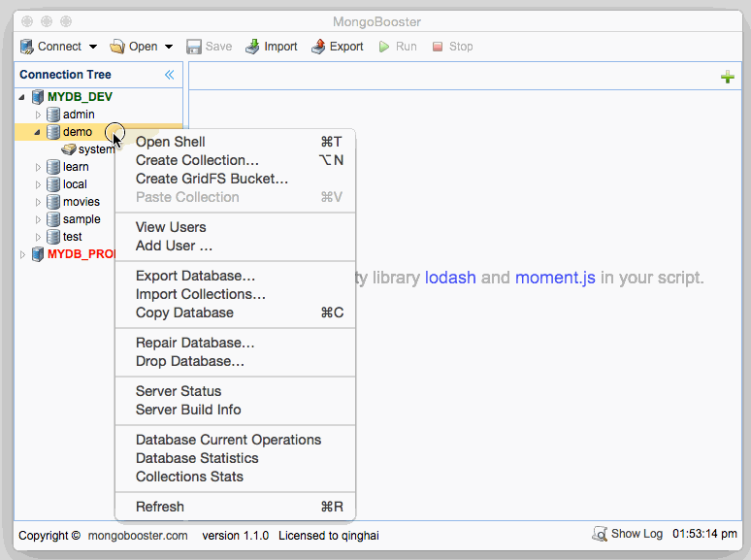The width and height of the screenshot is (751, 560).
Task: Click the green Run play icon
Action: pos(384,47)
